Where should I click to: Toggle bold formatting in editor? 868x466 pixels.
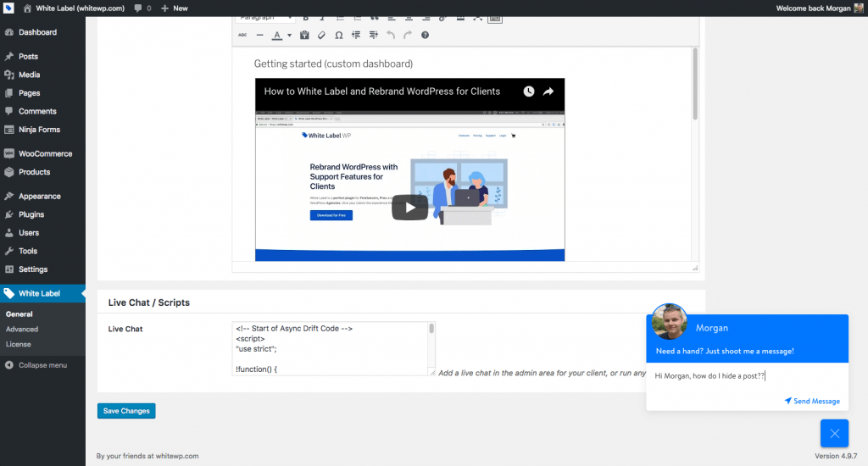coord(305,19)
